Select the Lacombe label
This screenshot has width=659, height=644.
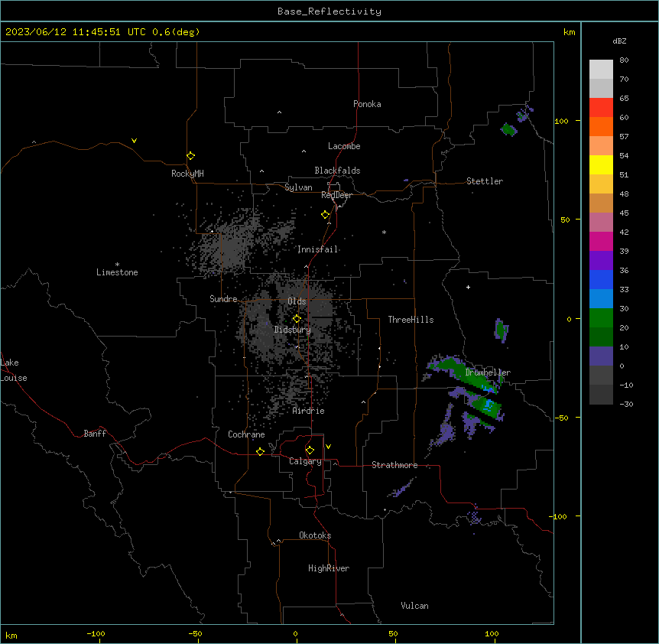tap(344, 146)
